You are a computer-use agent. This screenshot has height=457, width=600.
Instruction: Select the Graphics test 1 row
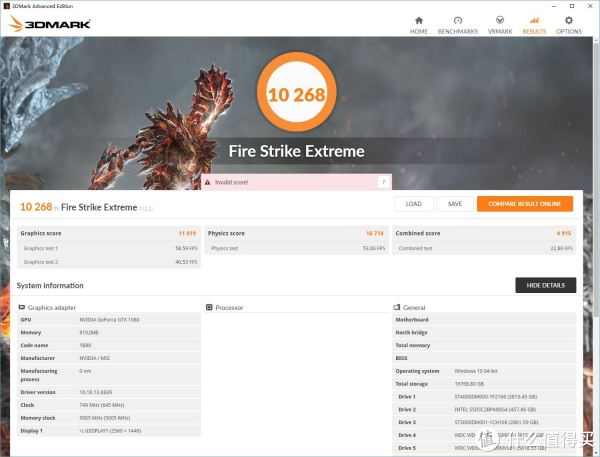(109, 248)
